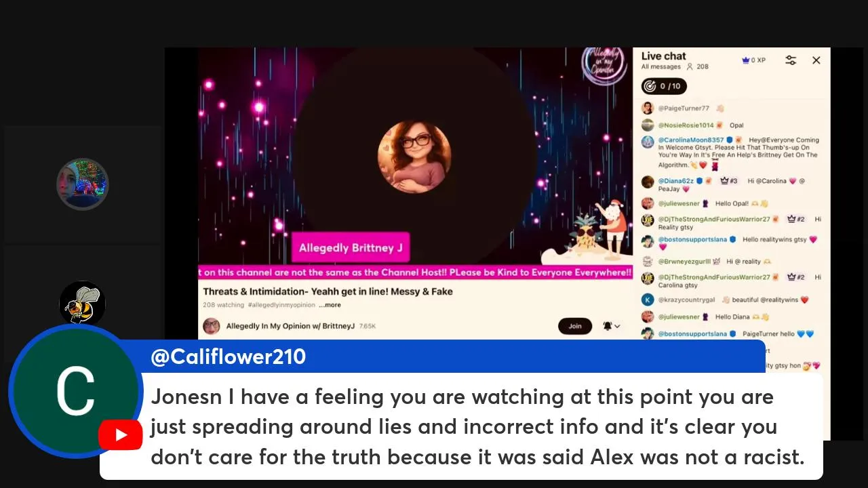The image size is (868, 488).
Task: Click the bee avatar in left sidebar
Action: 82,304
